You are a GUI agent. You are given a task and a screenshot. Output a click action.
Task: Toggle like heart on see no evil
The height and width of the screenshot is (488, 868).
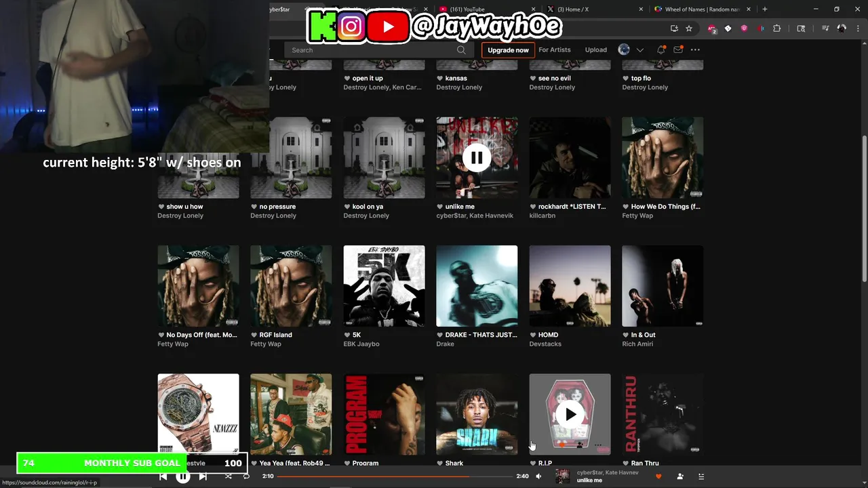533,79
